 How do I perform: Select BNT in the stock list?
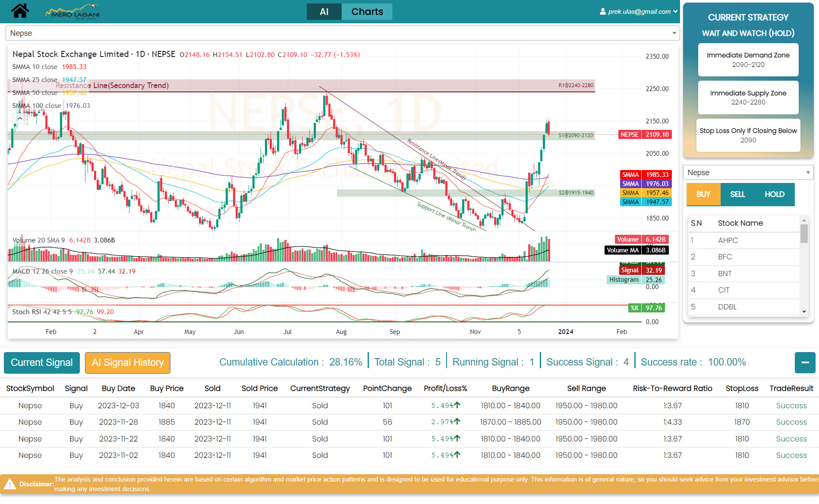point(743,274)
